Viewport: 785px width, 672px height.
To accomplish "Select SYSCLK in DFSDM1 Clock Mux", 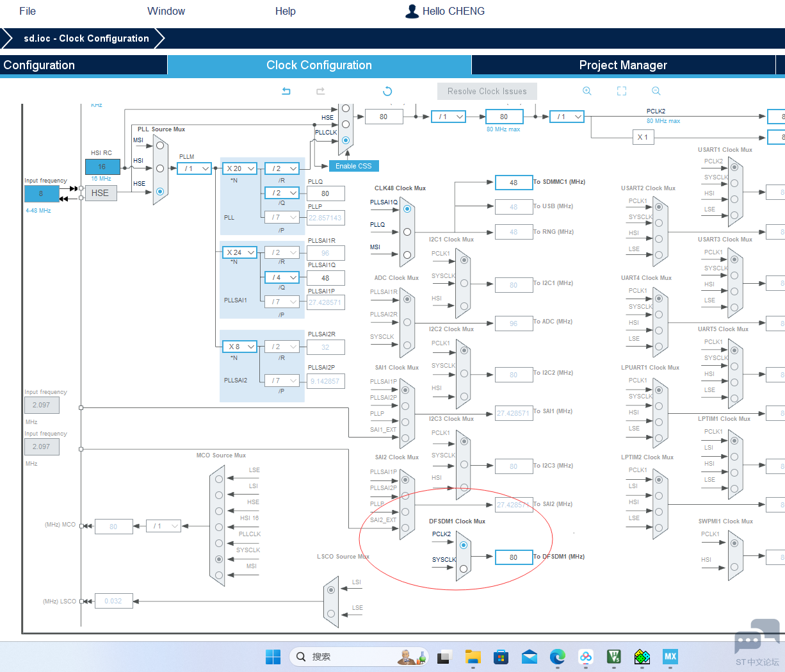I will pos(464,568).
